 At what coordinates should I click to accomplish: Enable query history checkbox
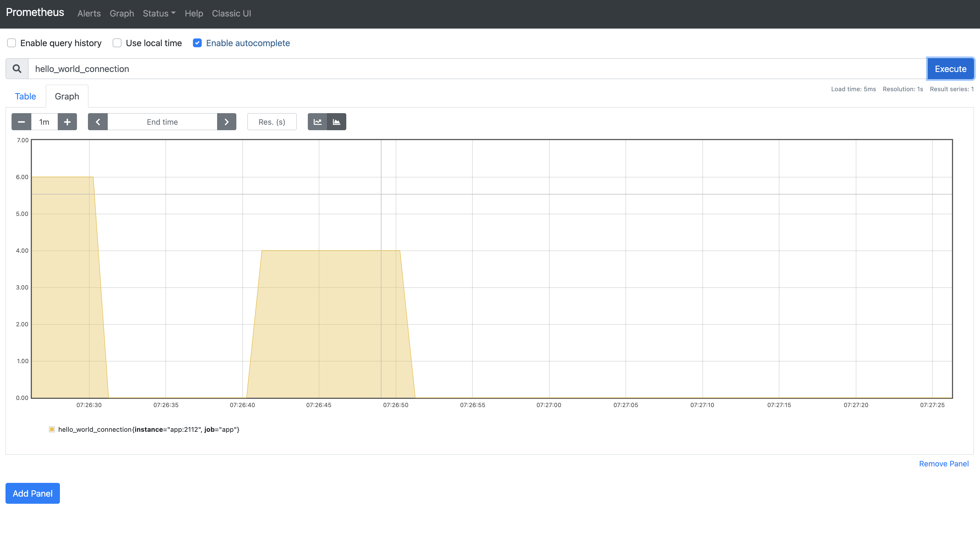pyautogui.click(x=12, y=43)
